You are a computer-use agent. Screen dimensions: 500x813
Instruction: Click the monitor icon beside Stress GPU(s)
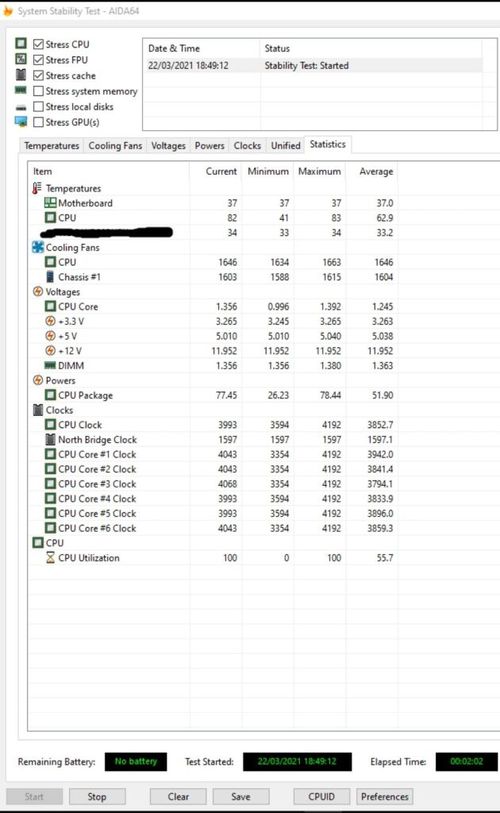pos(21,122)
